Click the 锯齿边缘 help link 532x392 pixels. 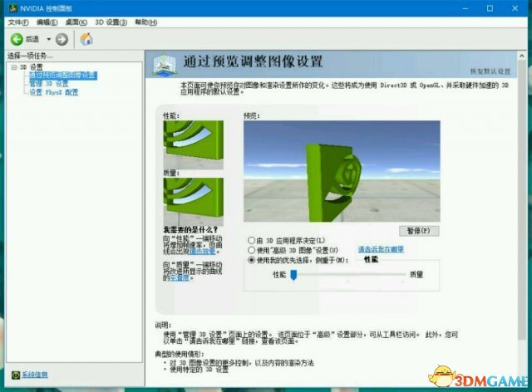click(x=202, y=252)
